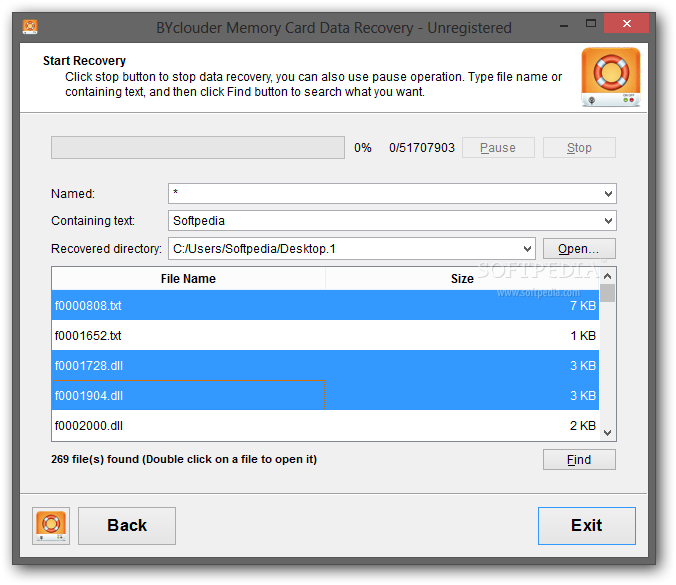The image size is (676, 585).
Task: Click the large lifebuoy logo in header
Action: click(611, 77)
